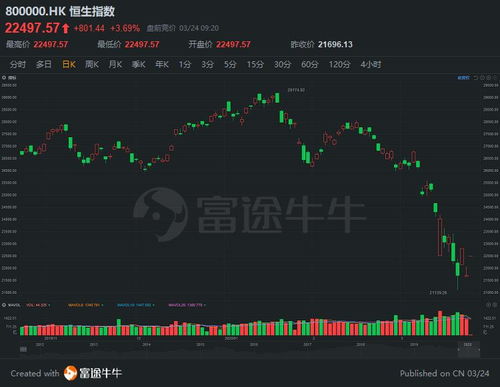Expand the blue MAVOL10 dropdown arrow
The width and height of the screenshot is (500, 387).
pyautogui.click(x=153, y=305)
